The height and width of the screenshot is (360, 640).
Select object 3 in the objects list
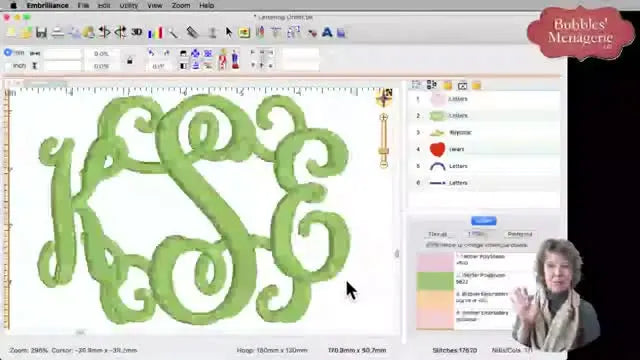coord(484,133)
